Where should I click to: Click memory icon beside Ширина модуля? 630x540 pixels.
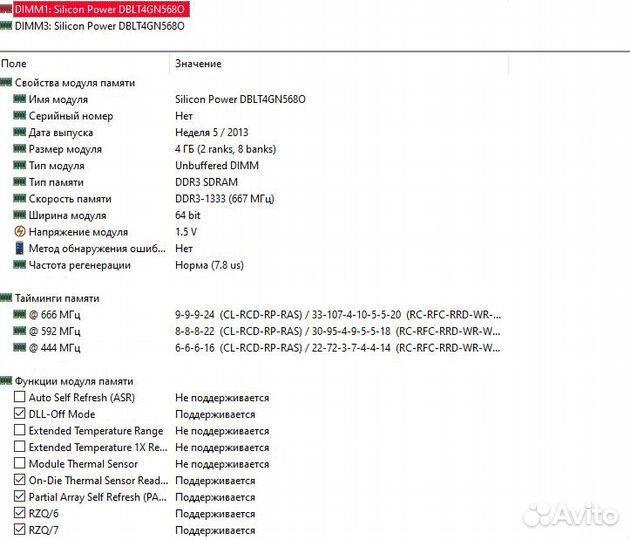coord(19,215)
